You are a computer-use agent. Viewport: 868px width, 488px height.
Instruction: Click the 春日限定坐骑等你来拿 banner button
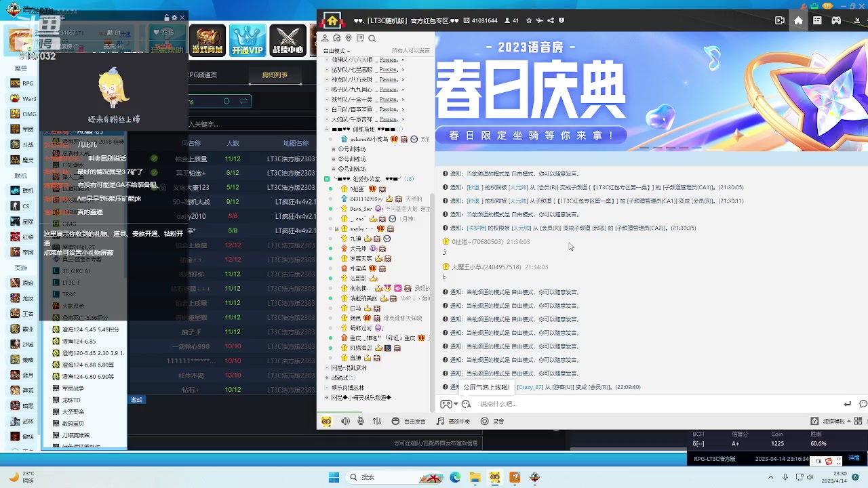point(532,136)
